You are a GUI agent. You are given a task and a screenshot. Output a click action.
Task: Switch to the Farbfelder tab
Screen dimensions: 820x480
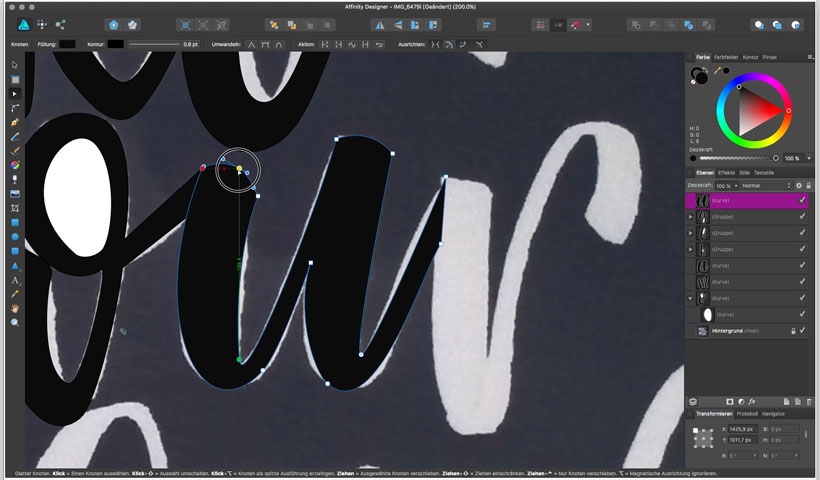727,57
